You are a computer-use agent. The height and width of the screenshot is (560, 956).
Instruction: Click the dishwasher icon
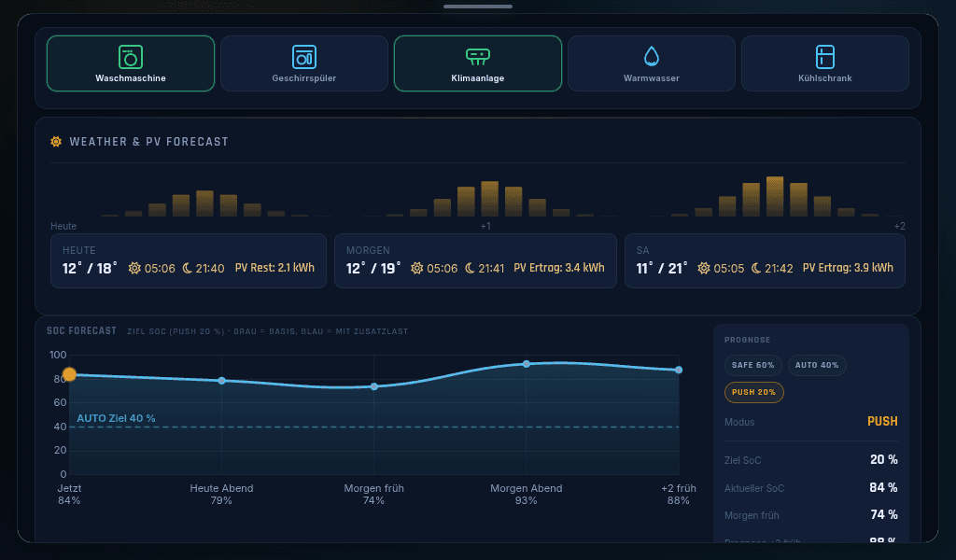tap(304, 57)
